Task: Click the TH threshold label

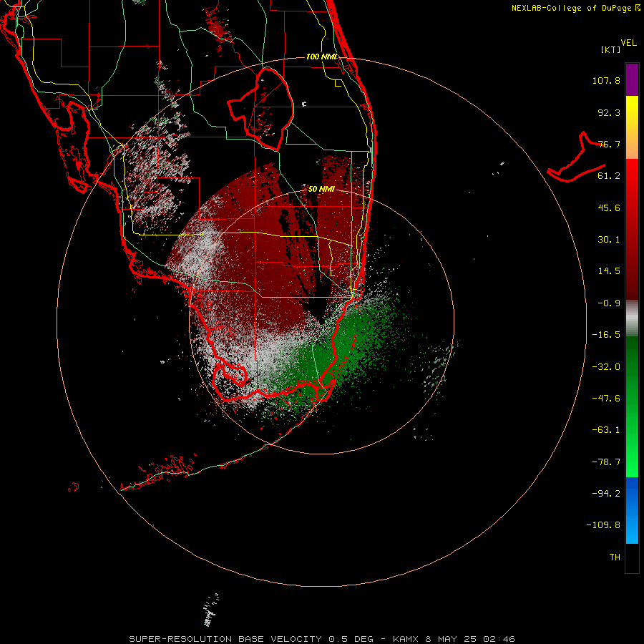Action: point(615,557)
